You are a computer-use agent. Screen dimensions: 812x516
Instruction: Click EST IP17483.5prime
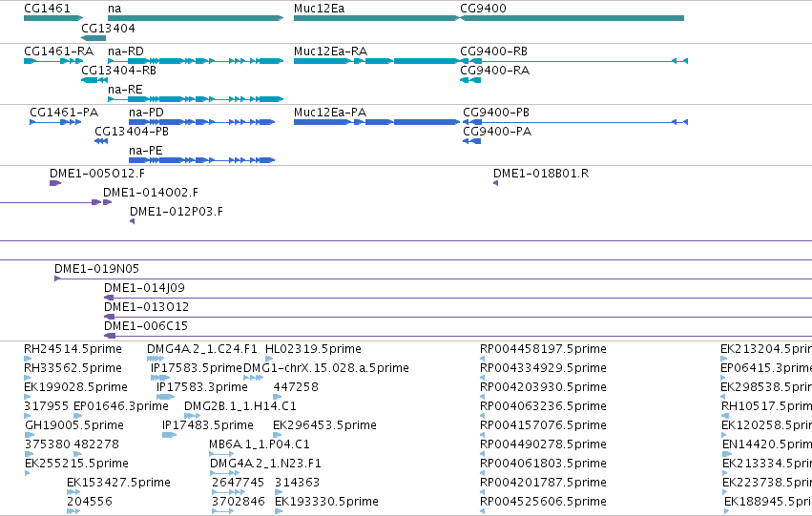click(208, 425)
